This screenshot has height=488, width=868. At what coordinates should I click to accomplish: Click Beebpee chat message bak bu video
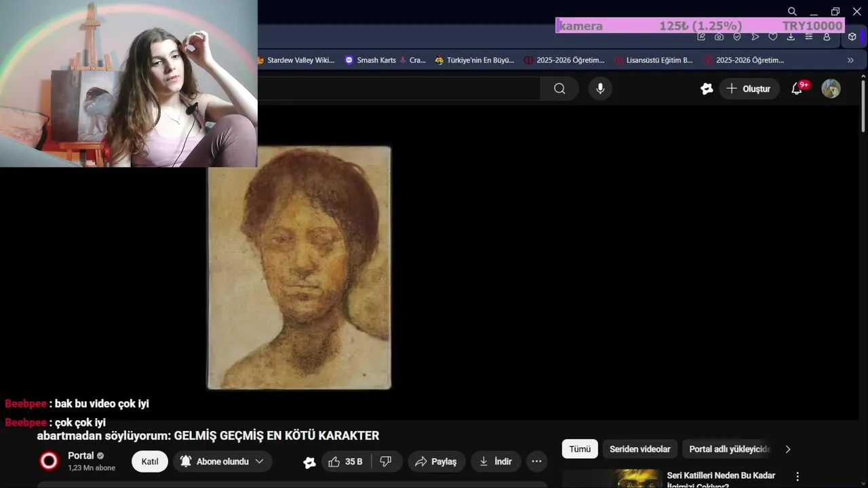click(77, 403)
